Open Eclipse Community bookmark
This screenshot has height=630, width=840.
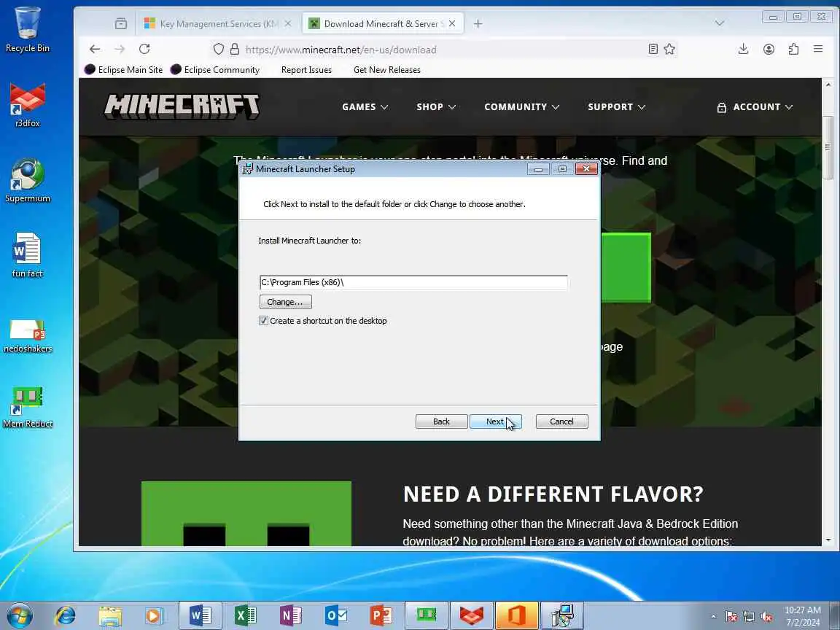click(x=215, y=70)
